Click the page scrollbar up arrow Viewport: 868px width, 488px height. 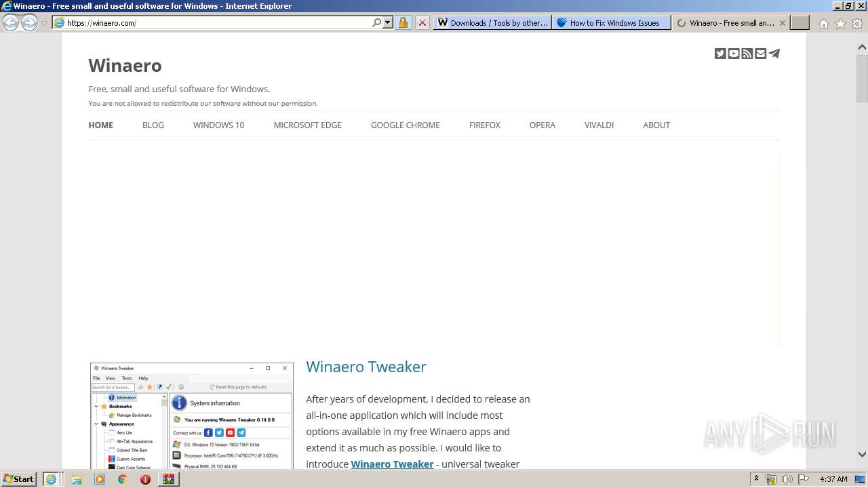pos(862,47)
